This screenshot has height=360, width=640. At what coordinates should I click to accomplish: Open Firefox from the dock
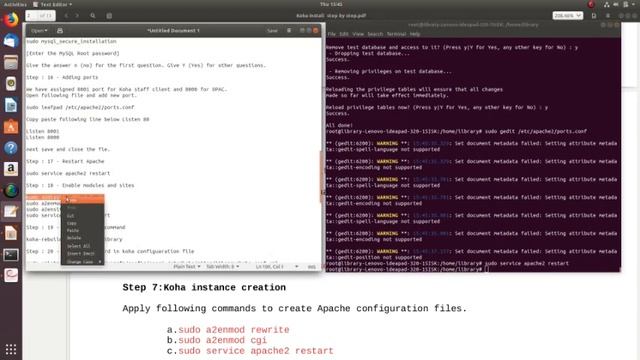pyautogui.click(x=11, y=20)
